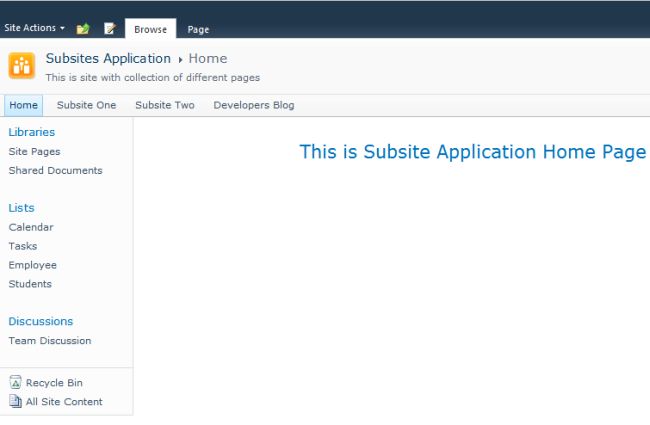Go to Subsite One in top navigation

pyautogui.click(x=86, y=105)
